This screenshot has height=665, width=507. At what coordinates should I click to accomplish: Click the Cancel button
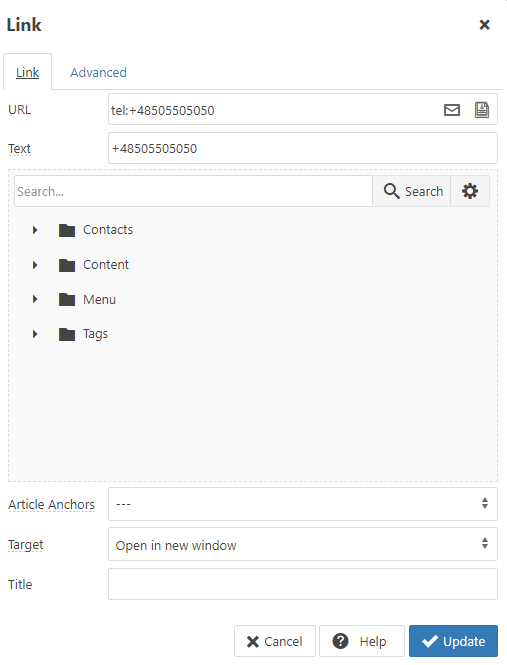275,641
